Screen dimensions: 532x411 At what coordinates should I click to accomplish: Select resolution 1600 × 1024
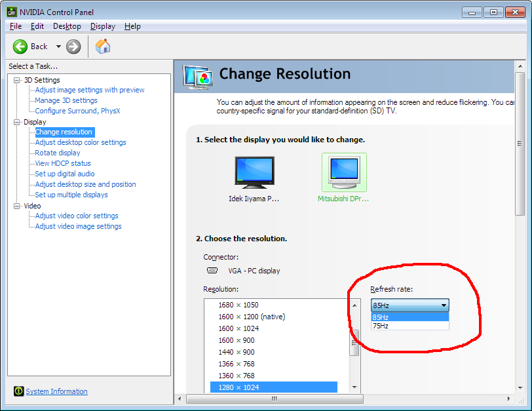tap(238, 328)
